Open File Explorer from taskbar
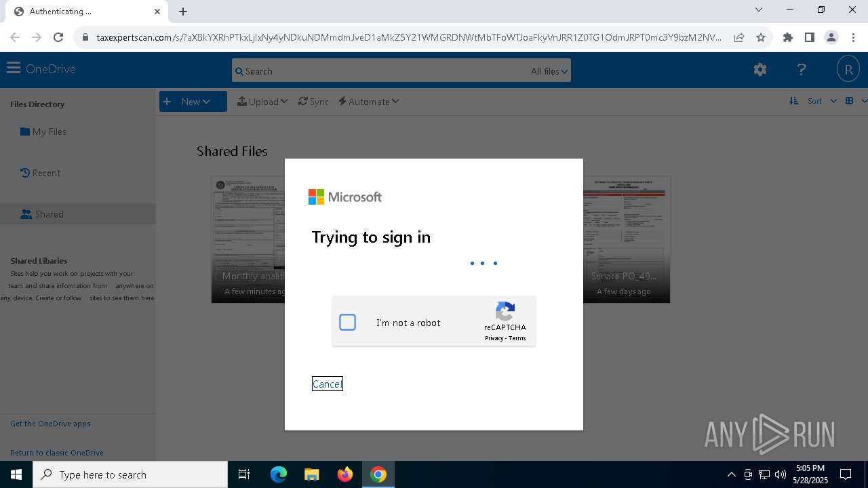Screen dimensions: 868x488 pyautogui.click(x=311, y=474)
